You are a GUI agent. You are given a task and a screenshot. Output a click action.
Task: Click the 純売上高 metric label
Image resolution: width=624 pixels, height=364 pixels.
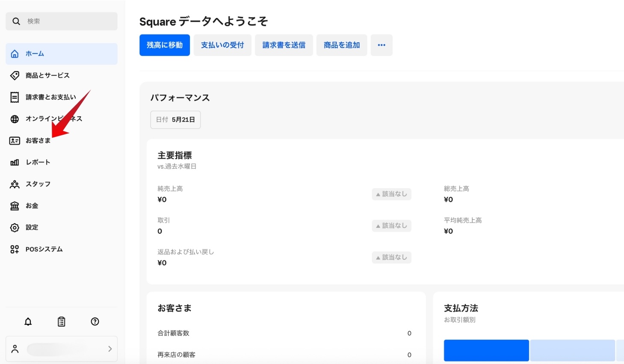point(170,189)
